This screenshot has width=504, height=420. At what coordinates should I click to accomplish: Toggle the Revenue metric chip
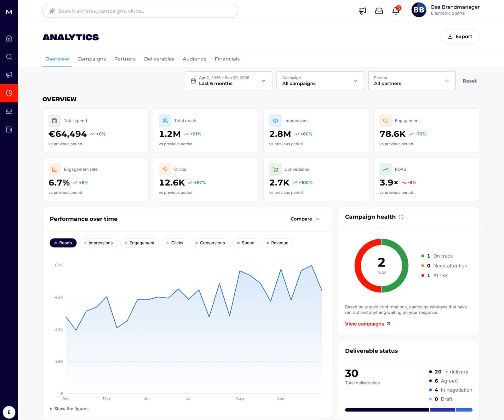pos(277,243)
